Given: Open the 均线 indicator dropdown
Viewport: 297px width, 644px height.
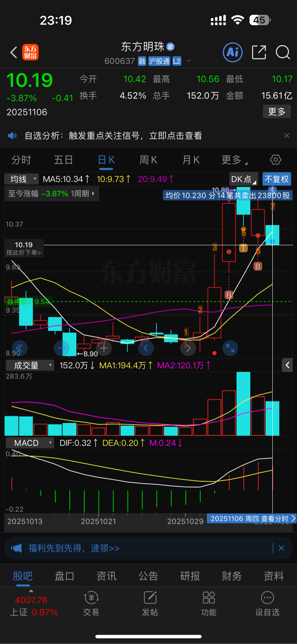Looking at the screenshot, I should [21, 179].
